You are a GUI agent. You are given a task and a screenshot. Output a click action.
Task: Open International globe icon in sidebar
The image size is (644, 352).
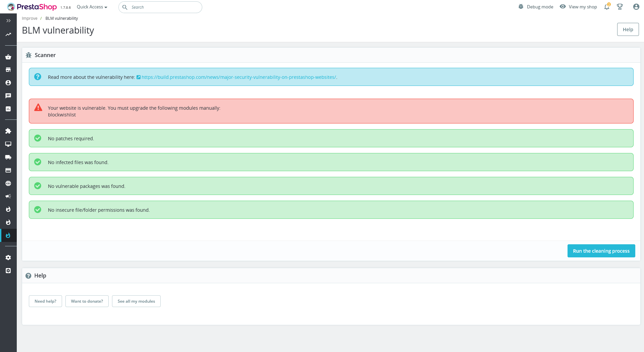(8, 183)
